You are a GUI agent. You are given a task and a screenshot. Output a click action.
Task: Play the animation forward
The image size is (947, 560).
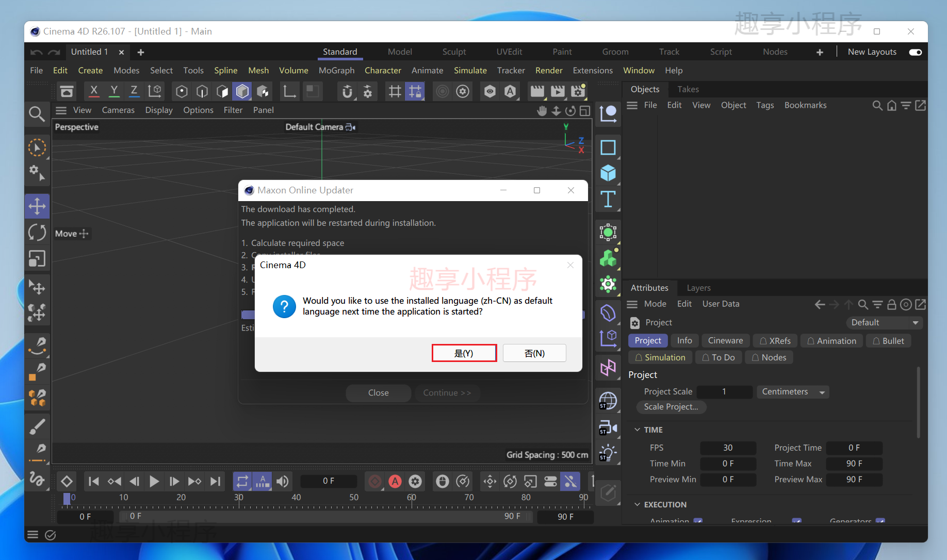click(x=154, y=481)
